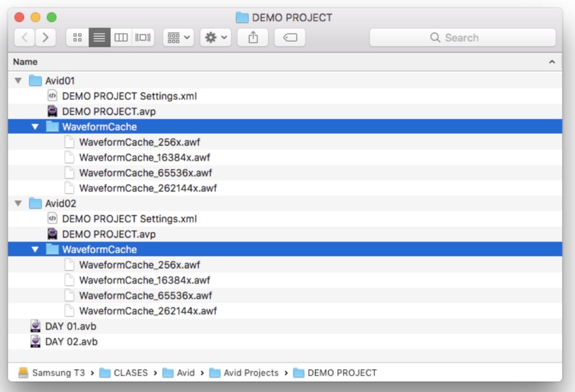Click the Share toolbar button

pos(253,37)
